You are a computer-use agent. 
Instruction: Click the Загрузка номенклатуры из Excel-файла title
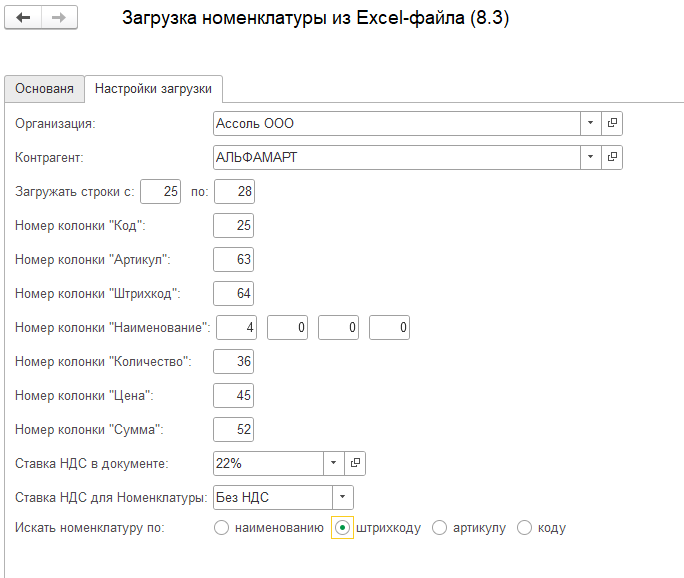pyautogui.click(x=316, y=18)
